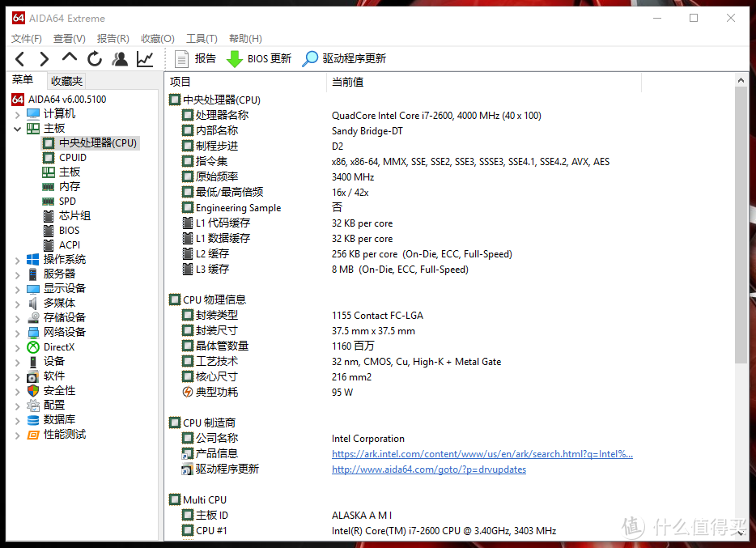Expand the 多媒体 tree node
756x548 pixels.
(17, 304)
